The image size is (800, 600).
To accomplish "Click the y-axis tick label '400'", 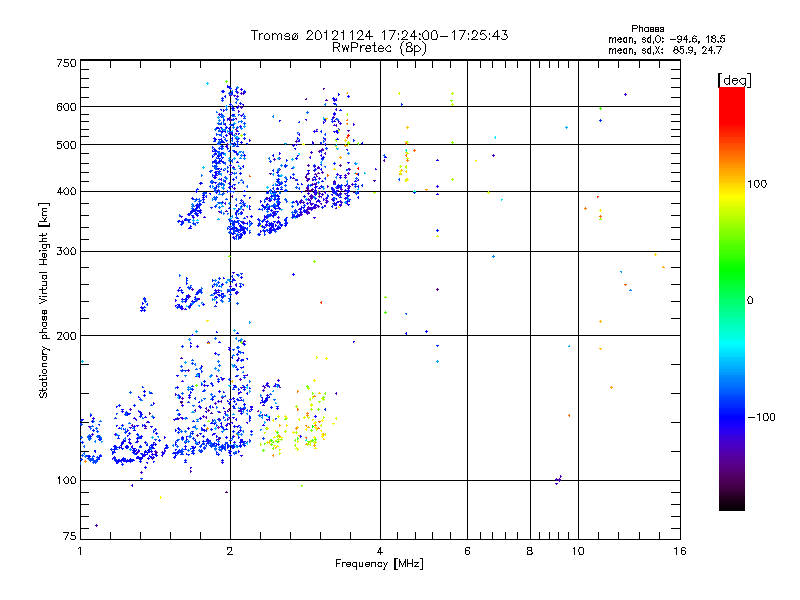I will tap(66, 192).
